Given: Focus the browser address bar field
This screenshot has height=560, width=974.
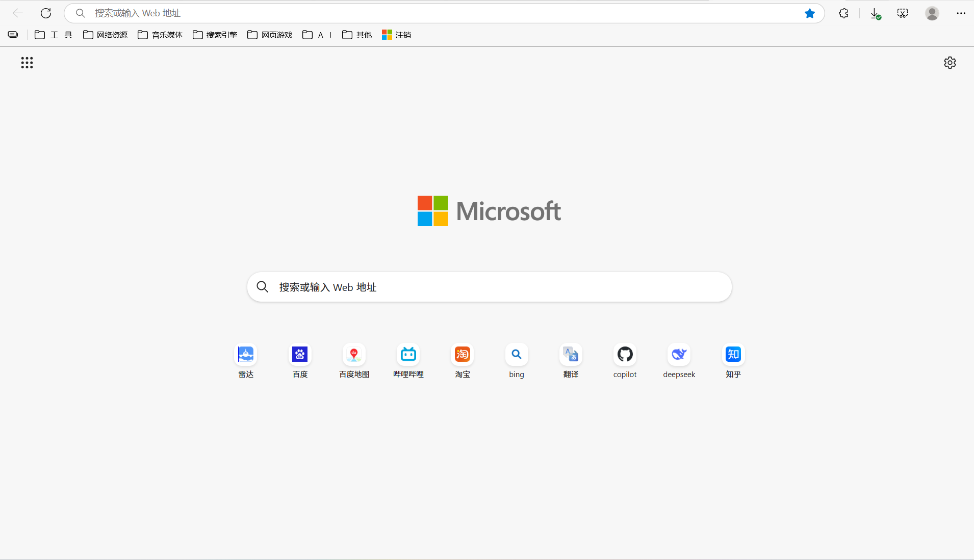Looking at the screenshot, I should click(x=444, y=13).
